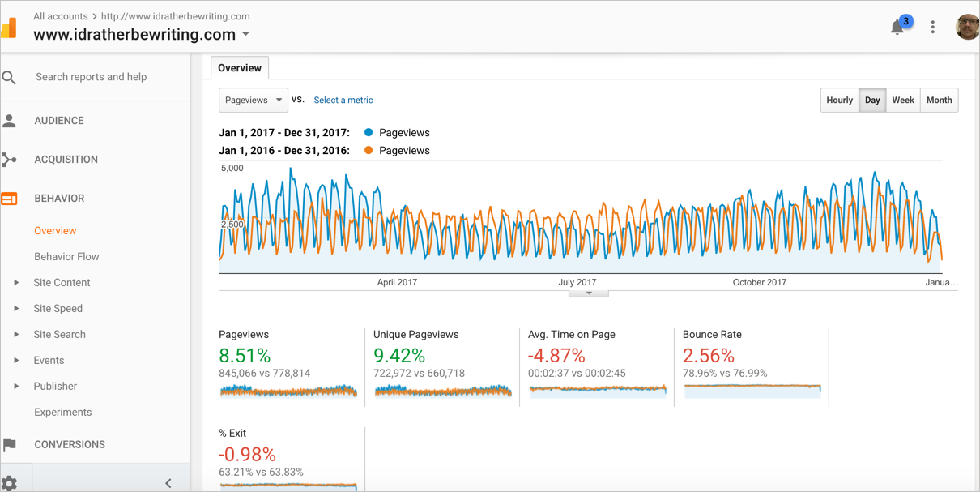Click the 722,972 vs 660,718 value
Viewport: 980px width, 492px height.
click(x=419, y=374)
